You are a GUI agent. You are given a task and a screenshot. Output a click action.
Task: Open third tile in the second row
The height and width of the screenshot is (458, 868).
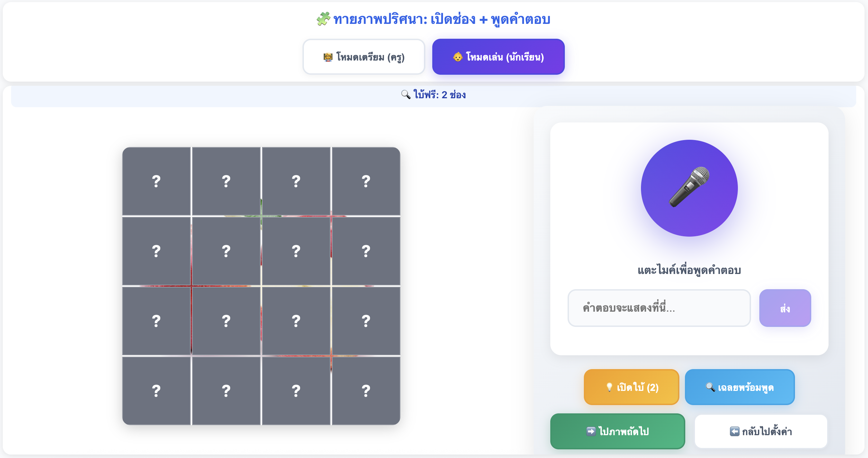(296, 251)
